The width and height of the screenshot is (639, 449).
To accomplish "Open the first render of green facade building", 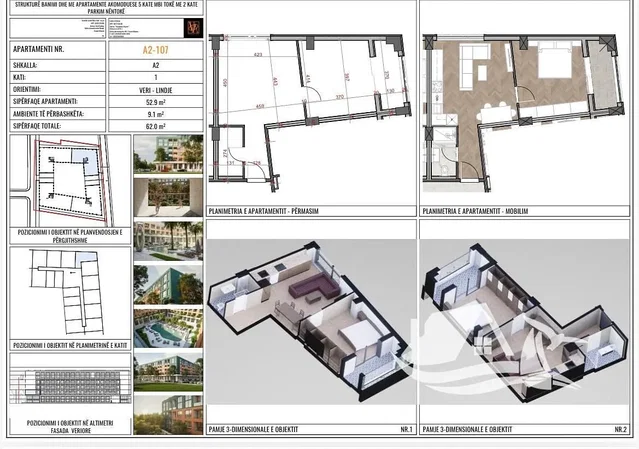I will [x=168, y=154].
